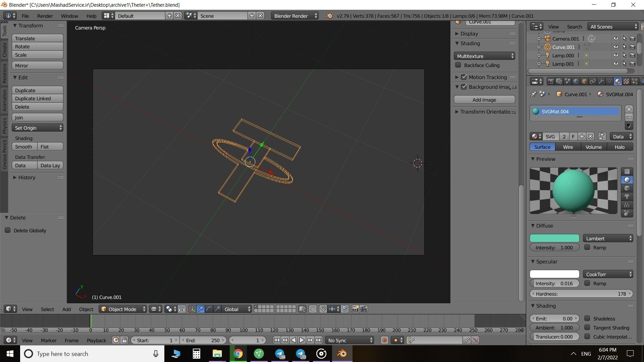
Task: Open the Scene properties tab icon
Action: (x=567, y=81)
